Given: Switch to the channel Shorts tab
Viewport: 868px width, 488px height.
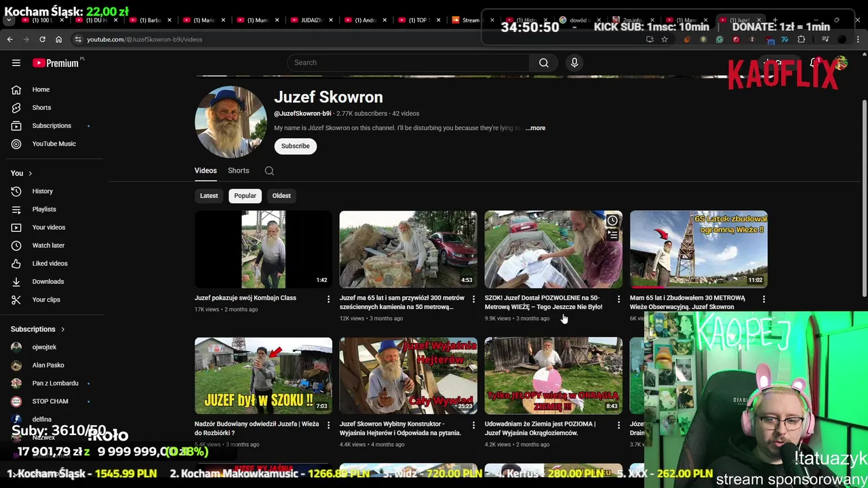Looking at the screenshot, I should click(239, 171).
